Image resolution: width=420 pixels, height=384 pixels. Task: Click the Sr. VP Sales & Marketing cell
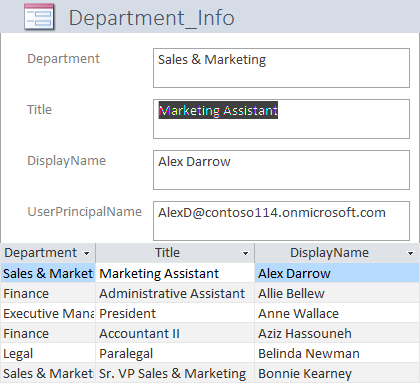[x=175, y=373]
